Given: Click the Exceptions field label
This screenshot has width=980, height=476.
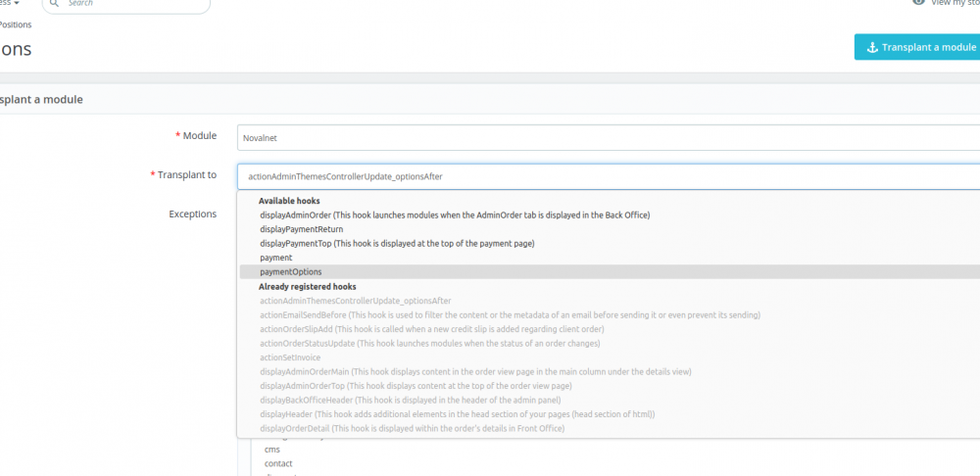Looking at the screenshot, I should pyautogui.click(x=193, y=214).
